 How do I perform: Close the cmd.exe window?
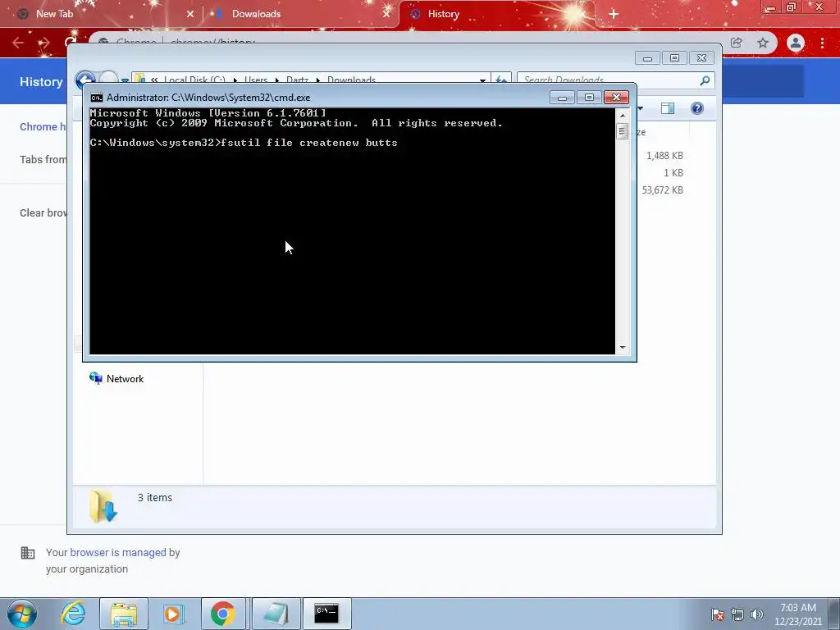616,98
